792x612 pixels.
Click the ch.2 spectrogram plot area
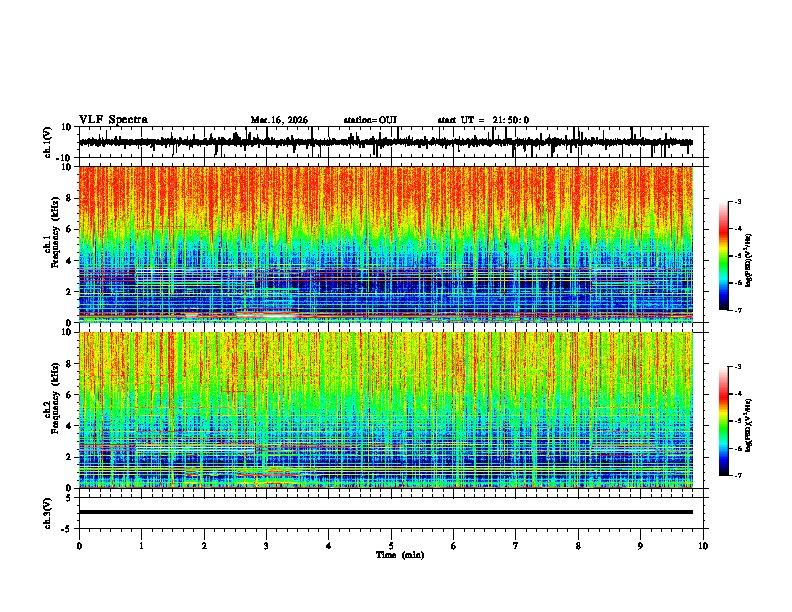(x=386, y=410)
